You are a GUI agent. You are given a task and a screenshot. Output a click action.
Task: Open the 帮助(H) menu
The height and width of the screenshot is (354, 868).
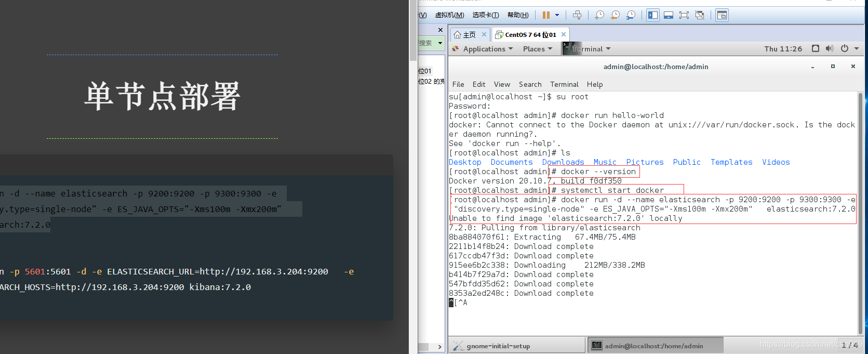(x=518, y=15)
